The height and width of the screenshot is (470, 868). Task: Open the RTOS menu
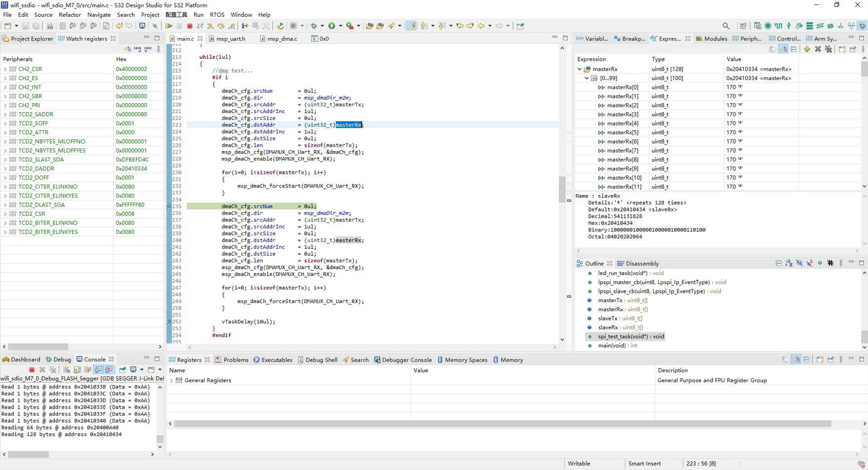[x=217, y=15]
